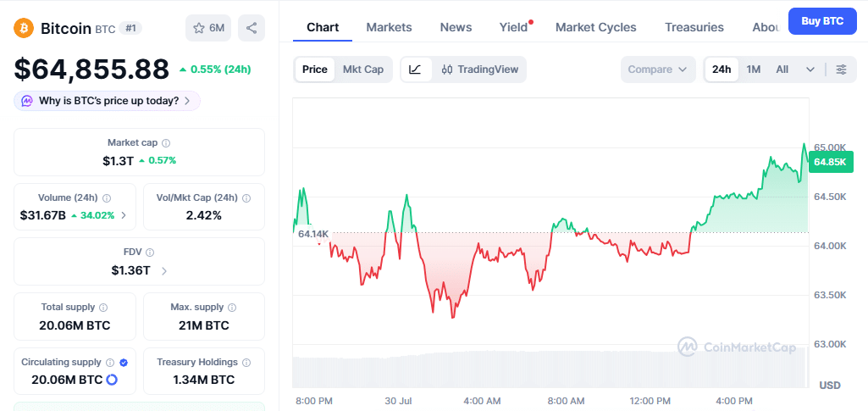Click the 64.85K current price label
Screen dimensions: 868x411
tap(830, 162)
